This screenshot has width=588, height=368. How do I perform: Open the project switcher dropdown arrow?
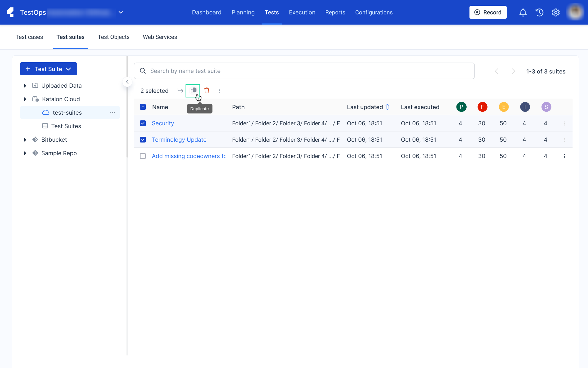(121, 12)
